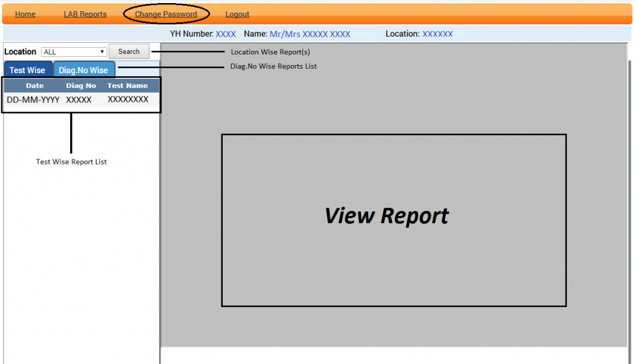635x364 pixels.
Task: Expand the Location dropdown showing ALL
Action: [x=74, y=52]
